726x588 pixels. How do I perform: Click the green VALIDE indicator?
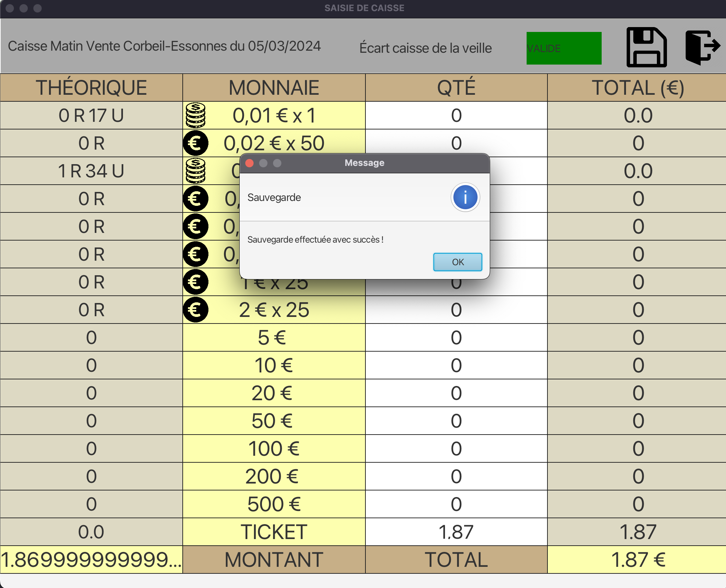pyautogui.click(x=563, y=48)
